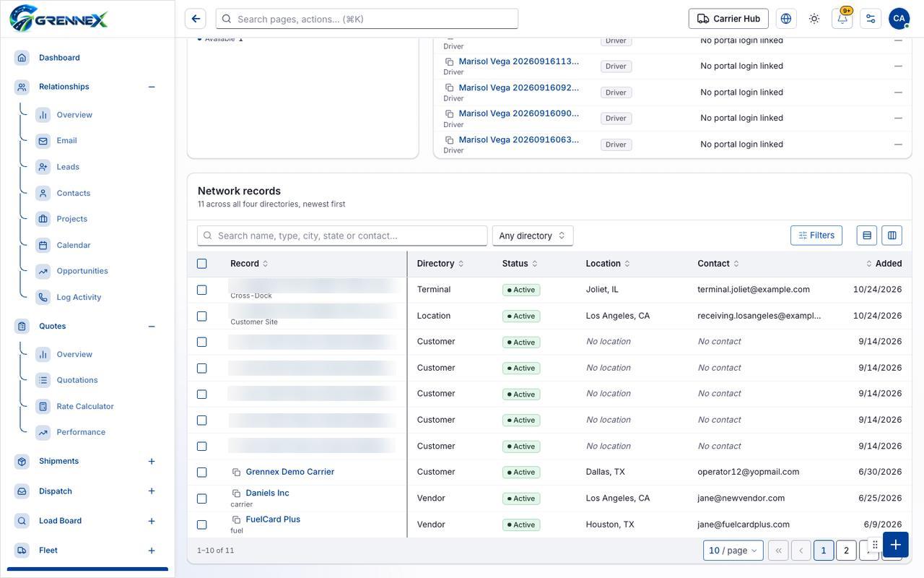
Task: Open the notifications bell
Action: coord(842,19)
